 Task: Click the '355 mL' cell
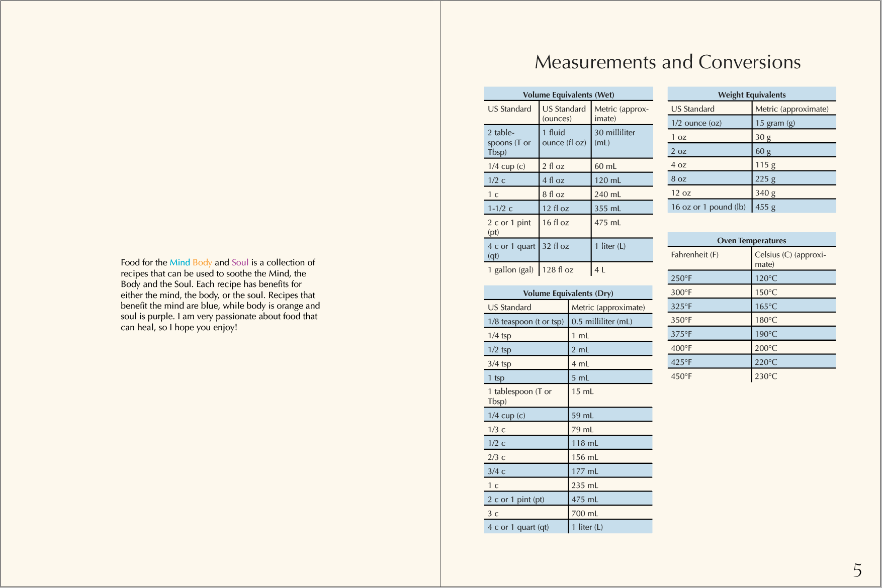tap(622, 208)
